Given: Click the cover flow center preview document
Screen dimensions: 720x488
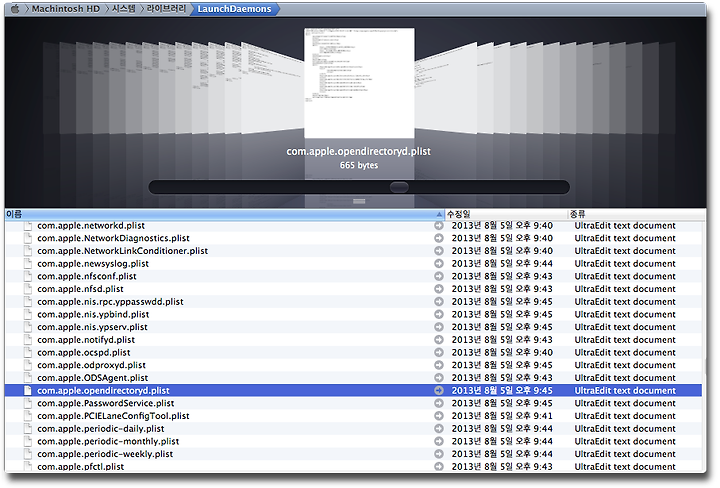Looking at the screenshot, I should point(359,83).
